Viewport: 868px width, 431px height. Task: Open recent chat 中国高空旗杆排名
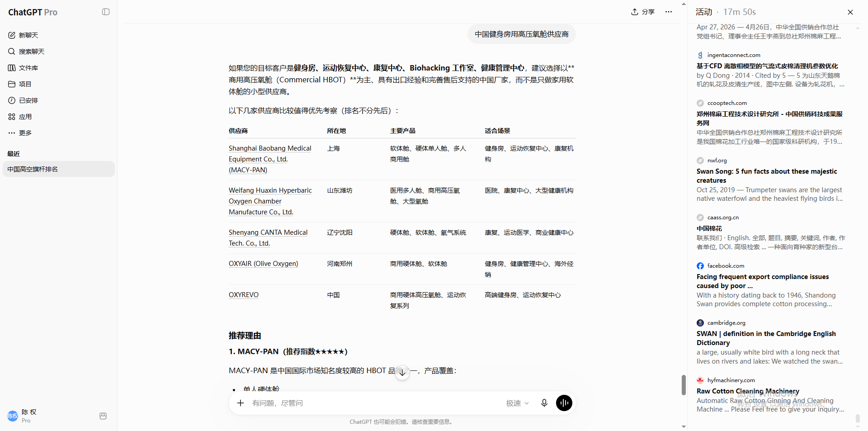[59, 169]
